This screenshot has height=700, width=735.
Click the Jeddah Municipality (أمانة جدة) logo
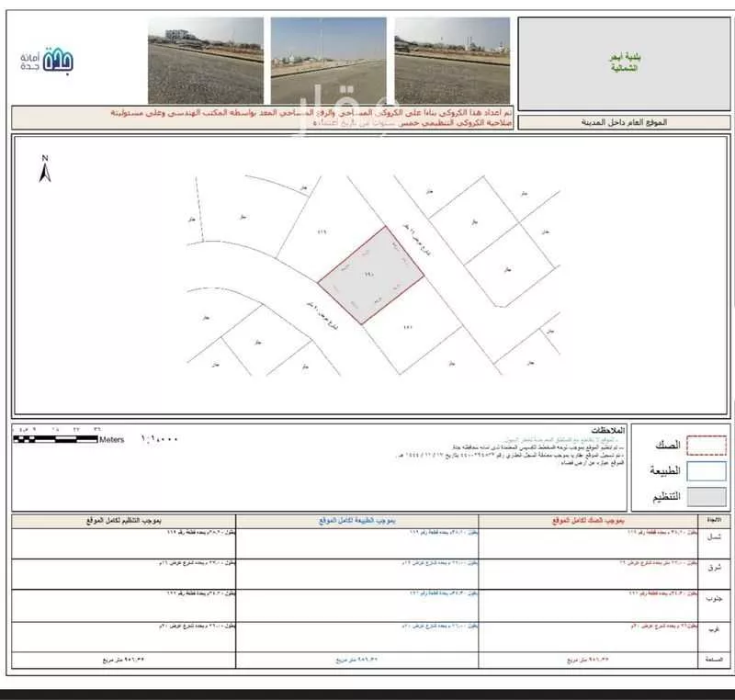pyautogui.click(x=47, y=61)
